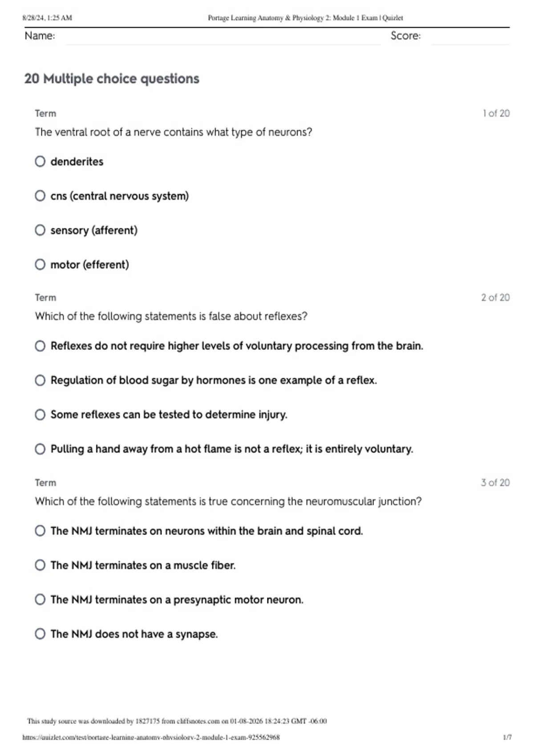The width and height of the screenshot is (534, 756).
Task: Open the quizlet.com test URL in footer
Action: tap(151, 737)
